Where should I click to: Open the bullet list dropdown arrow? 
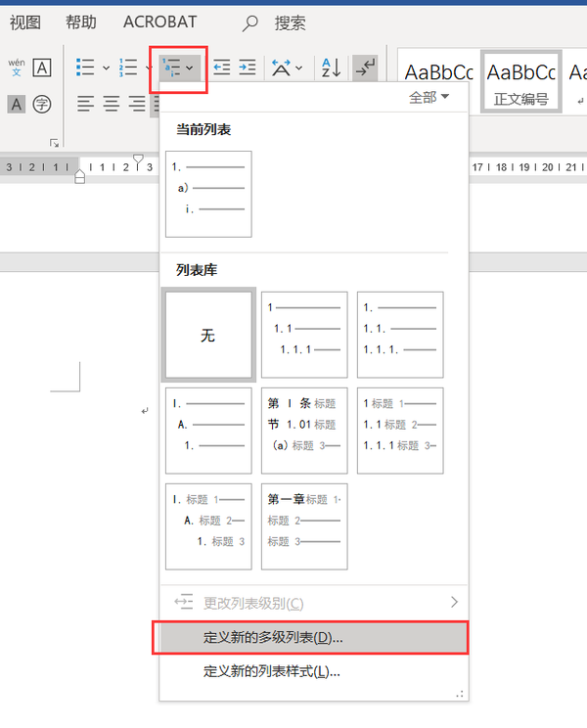106,68
